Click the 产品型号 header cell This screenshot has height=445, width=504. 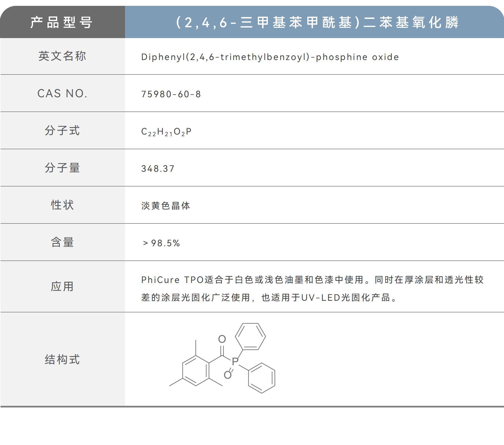tap(63, 23)
